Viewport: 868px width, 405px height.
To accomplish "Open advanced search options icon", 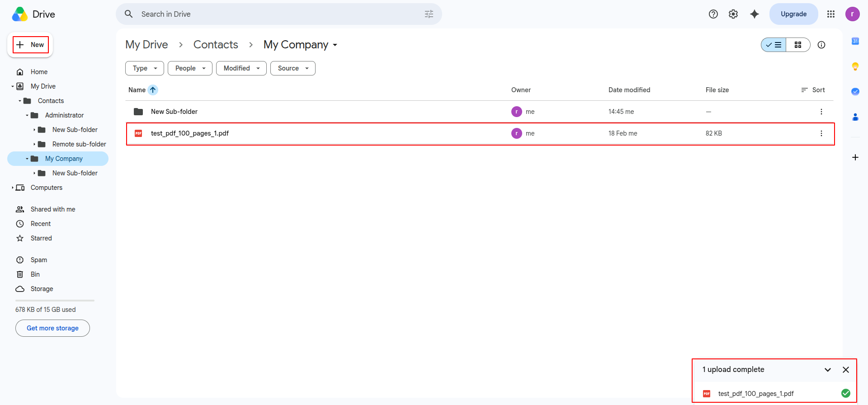I will pyautogui.click(x=429, y=14).
